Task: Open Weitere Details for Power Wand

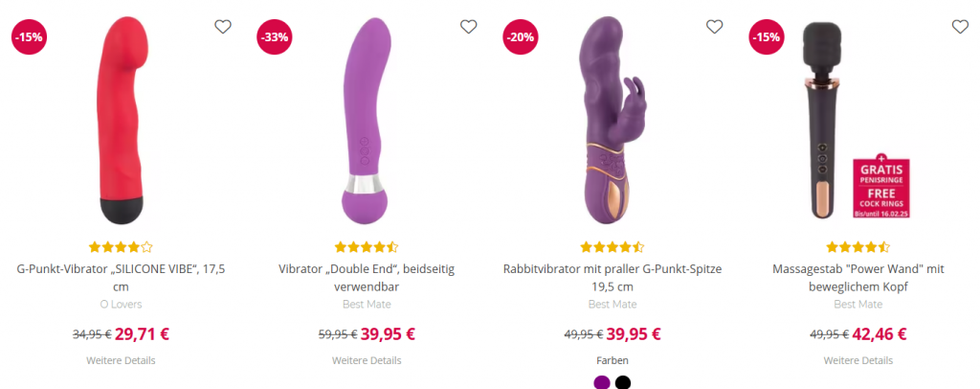Action: point(858,360)
